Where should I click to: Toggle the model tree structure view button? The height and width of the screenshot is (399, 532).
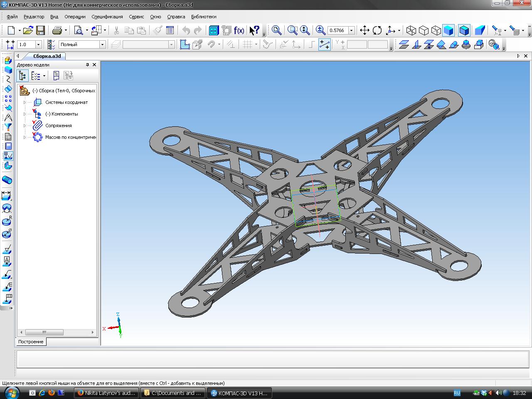(x=22, y=76)
